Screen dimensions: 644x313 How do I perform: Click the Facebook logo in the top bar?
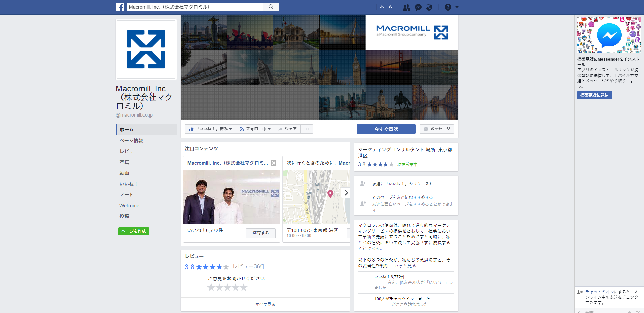click(x=120, y=7)
